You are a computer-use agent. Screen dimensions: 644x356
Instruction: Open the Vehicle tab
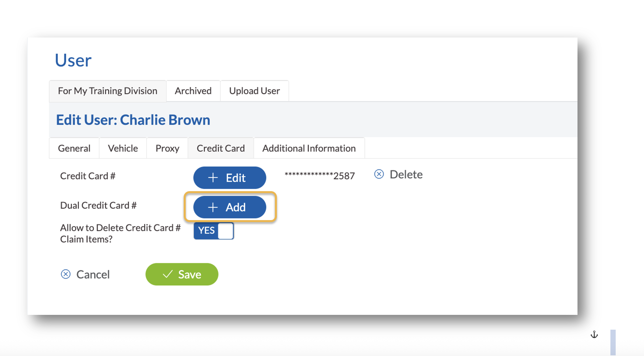[123, 148]
